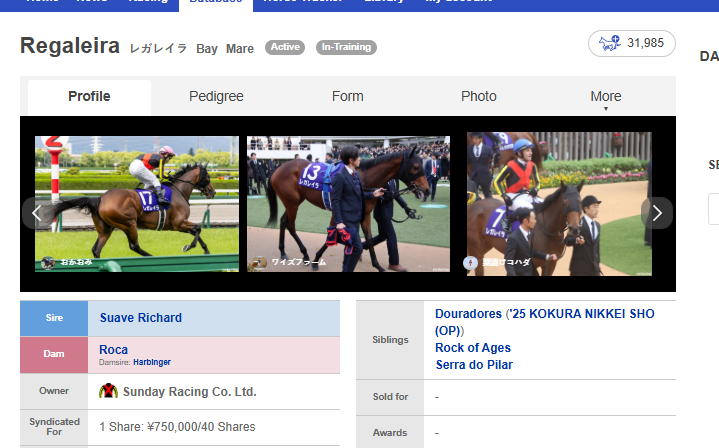
Task: Open the photo of horse number 13 in paddock
Action: click(348, 204)
